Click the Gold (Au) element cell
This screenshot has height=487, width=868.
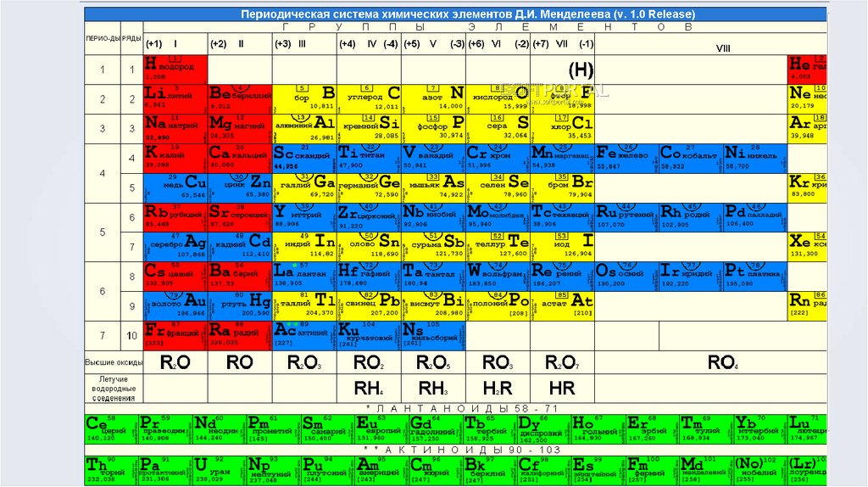[x=175, y=306]
